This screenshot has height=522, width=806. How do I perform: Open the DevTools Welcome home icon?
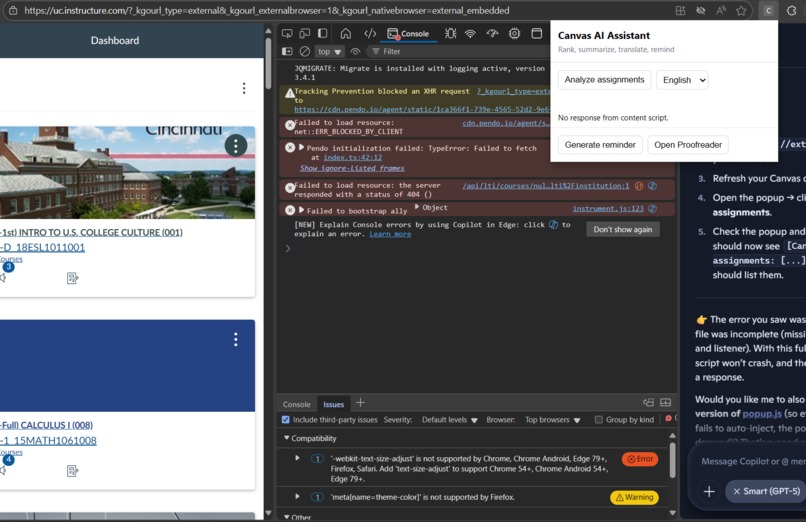[x=346, y=34]
